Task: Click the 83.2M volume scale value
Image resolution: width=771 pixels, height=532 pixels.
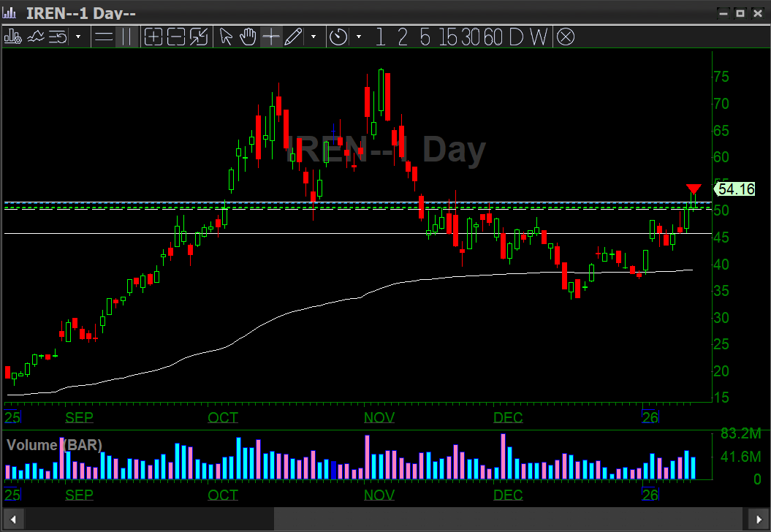Action: click(740, 433)
